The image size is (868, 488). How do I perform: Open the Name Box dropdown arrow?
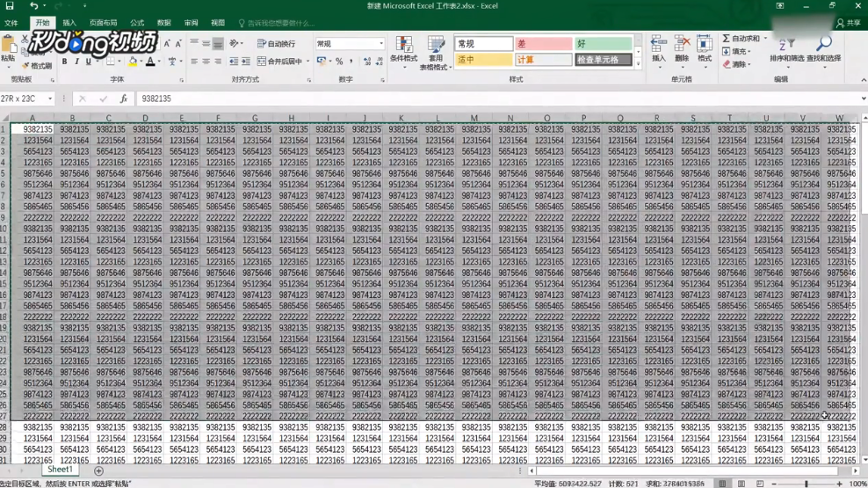[50, 98]
